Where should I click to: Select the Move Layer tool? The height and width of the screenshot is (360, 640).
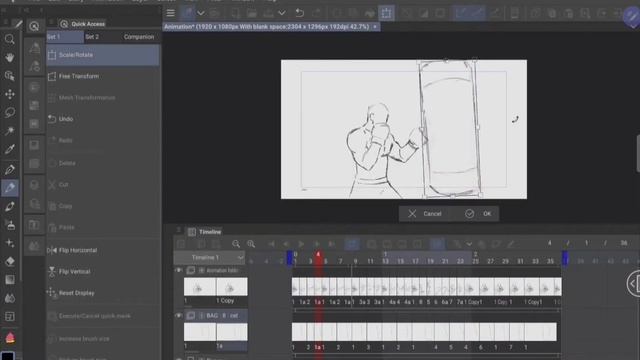pyautogui.click(x=9, y=94)
